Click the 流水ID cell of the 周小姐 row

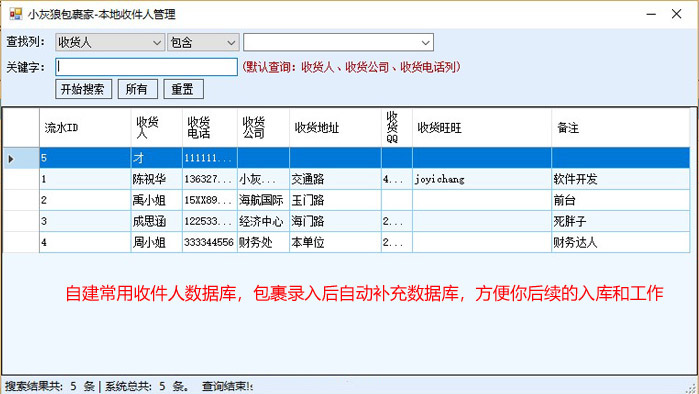85,242
